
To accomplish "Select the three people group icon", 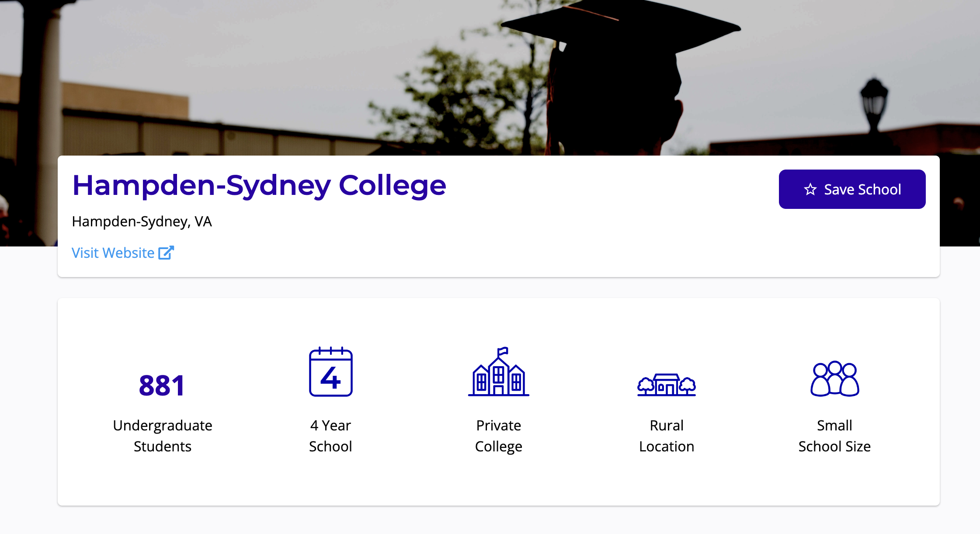I will tap(834, 379).
